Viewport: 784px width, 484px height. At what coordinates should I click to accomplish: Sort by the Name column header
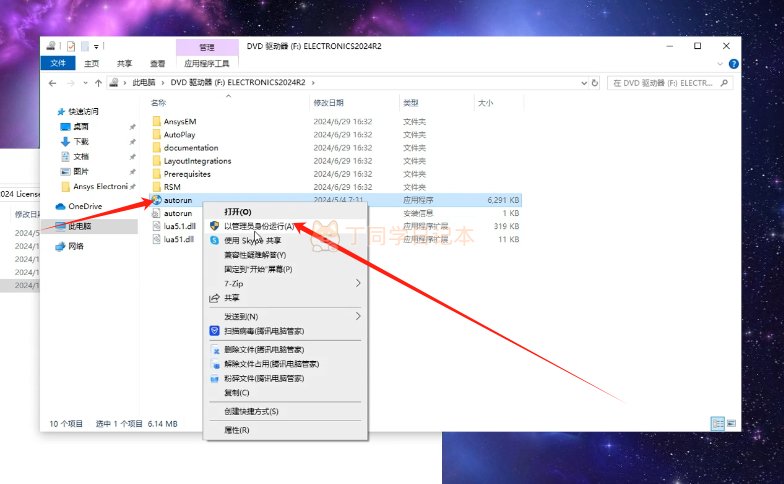[x=158, y=102]
